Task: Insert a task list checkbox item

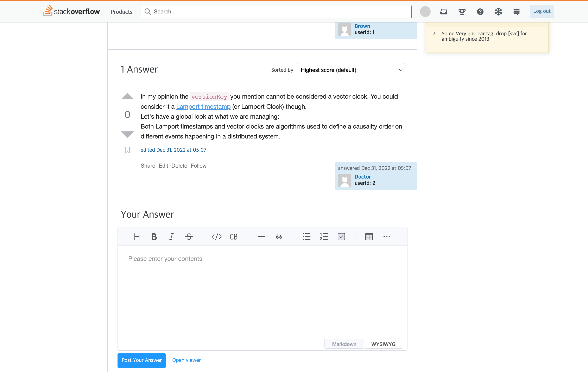Action: tap(341, 236)
